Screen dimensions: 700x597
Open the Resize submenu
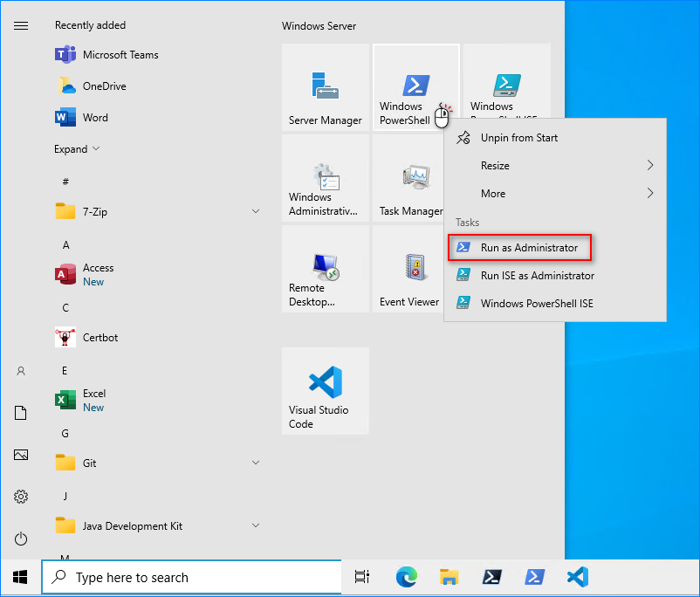click(x=555, y=165)
